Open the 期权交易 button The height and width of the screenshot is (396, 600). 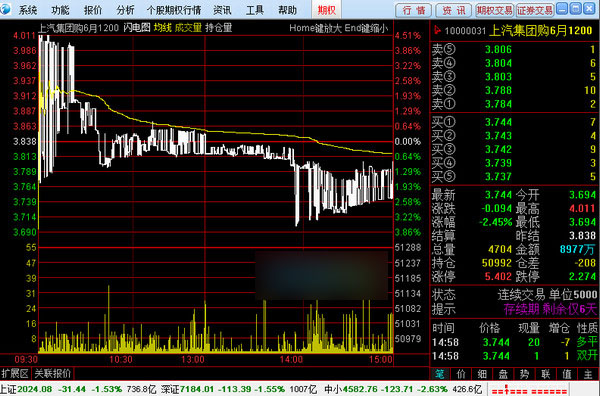[494, 10]
